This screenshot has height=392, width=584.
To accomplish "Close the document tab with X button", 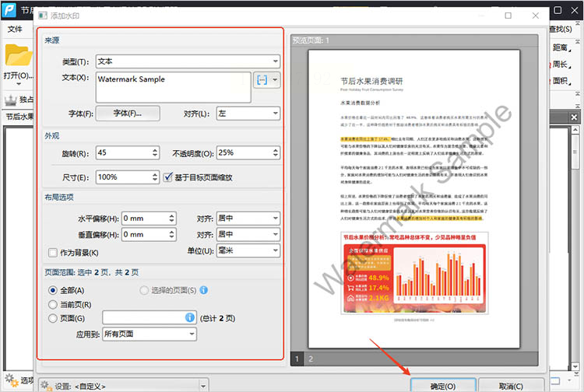I will tap(574, 117).
